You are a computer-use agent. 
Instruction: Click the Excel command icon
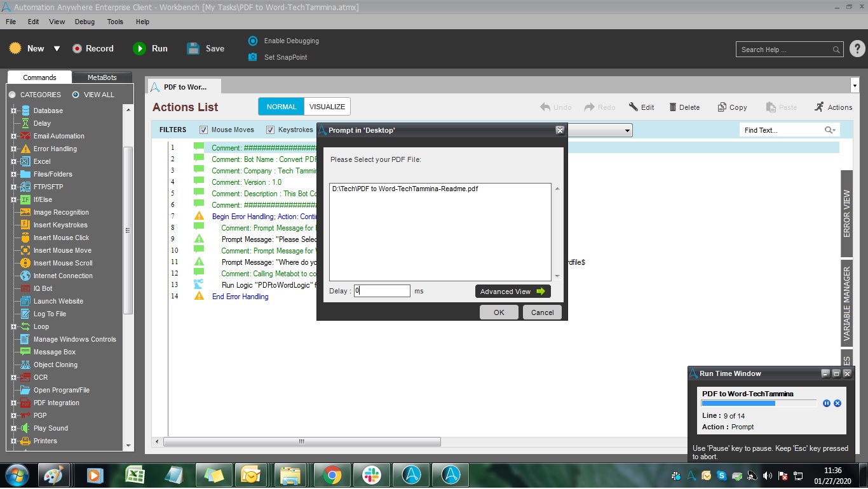tap(25, 161)
